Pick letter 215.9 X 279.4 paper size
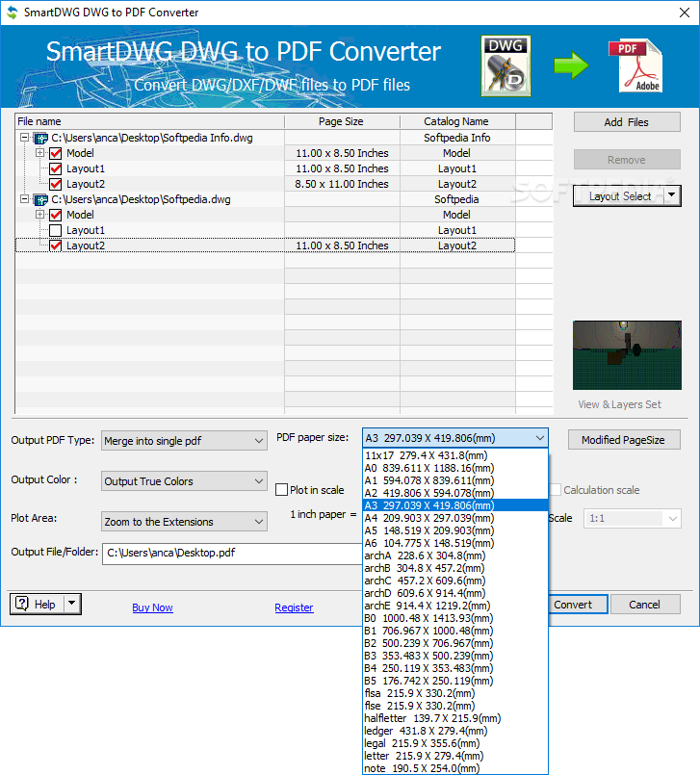700x775 pixels. pos(455,756)
